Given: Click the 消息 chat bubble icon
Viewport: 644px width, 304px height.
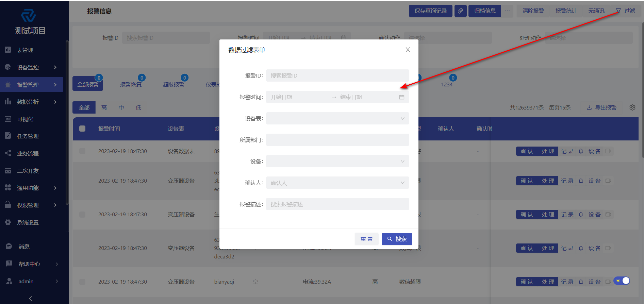Looking at the screenshot, I should (x=9, y=247).
